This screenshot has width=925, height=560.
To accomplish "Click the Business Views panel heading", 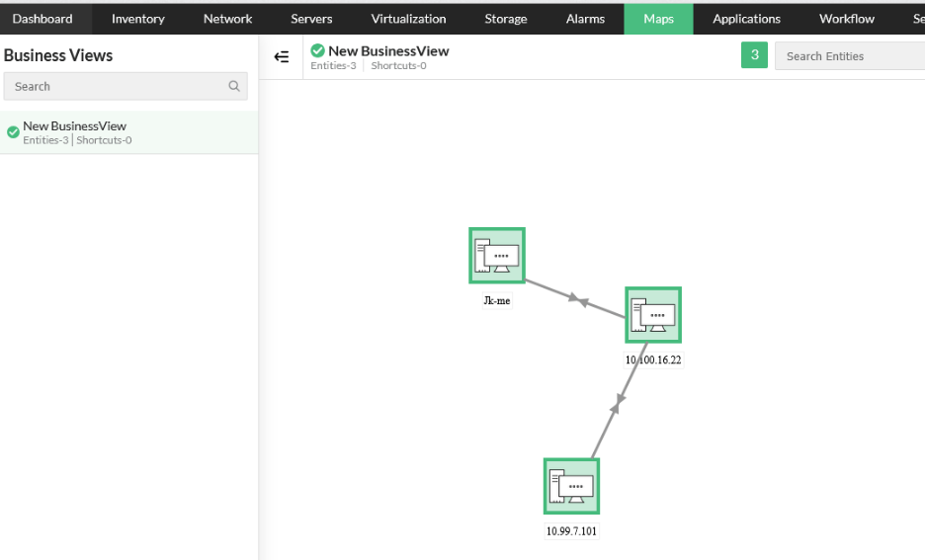I will pos(57,55).
